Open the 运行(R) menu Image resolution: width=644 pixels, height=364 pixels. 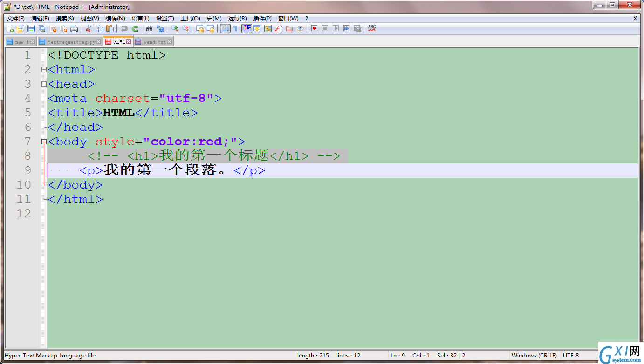point(237,19)
